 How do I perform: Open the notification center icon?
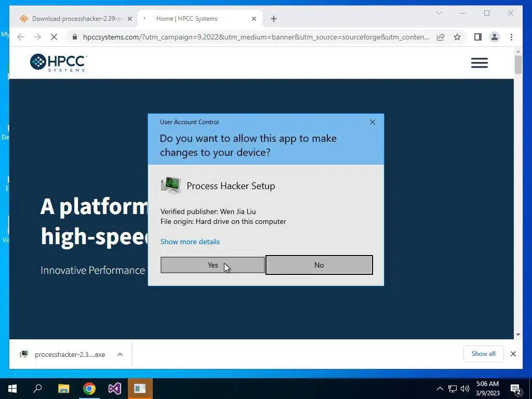pyautogui.click(x=515, y=389)
